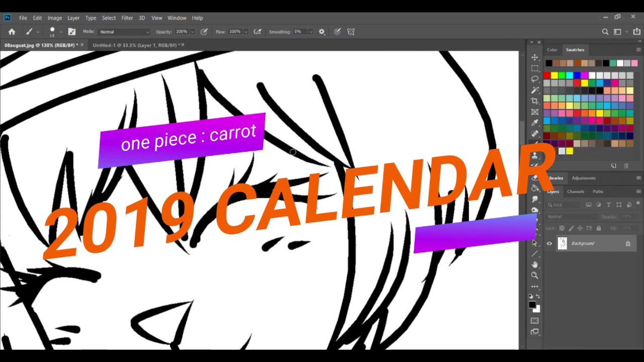Pick the cyan swatch in top row
The image size is (644, 362).
pyautogui.click(x=570, y=75)
